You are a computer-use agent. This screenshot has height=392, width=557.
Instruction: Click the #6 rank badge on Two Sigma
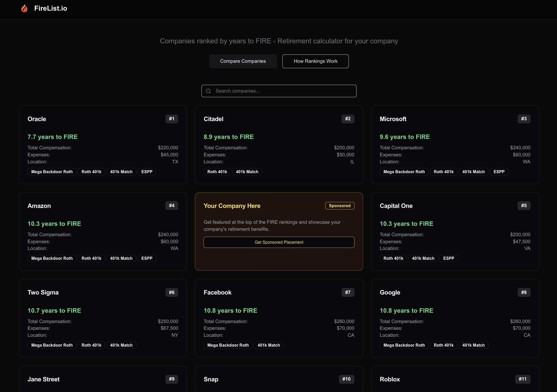(172, 292)
